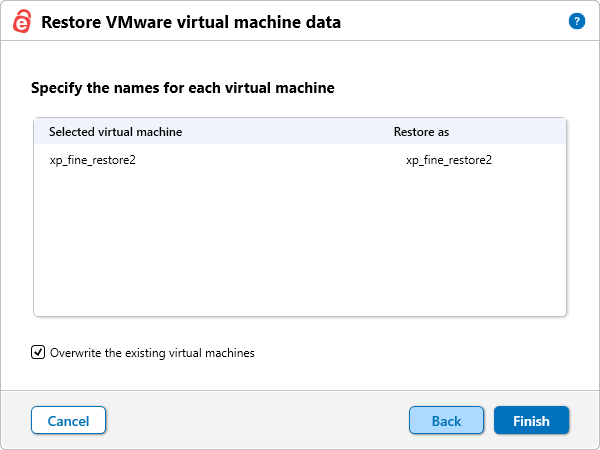Toggle the Overwrite existing virtual machines checkbox

click(38, 352)
